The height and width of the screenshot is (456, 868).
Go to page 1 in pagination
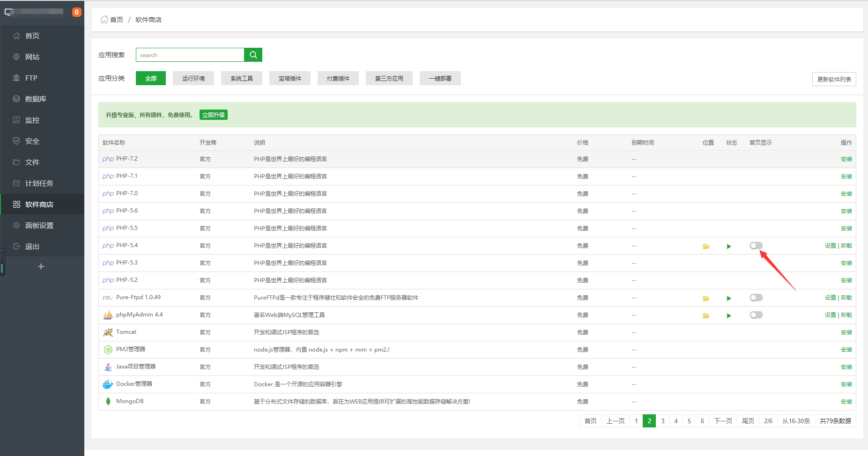[x=636, y=421]
